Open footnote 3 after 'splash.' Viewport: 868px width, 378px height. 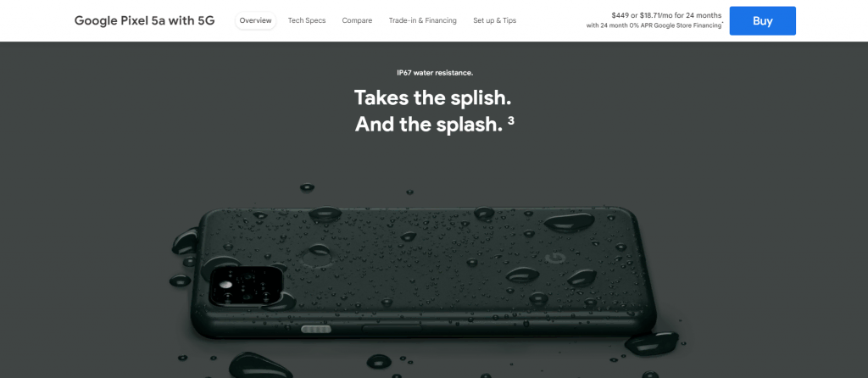pyautogui.click(x=510, y=120)
